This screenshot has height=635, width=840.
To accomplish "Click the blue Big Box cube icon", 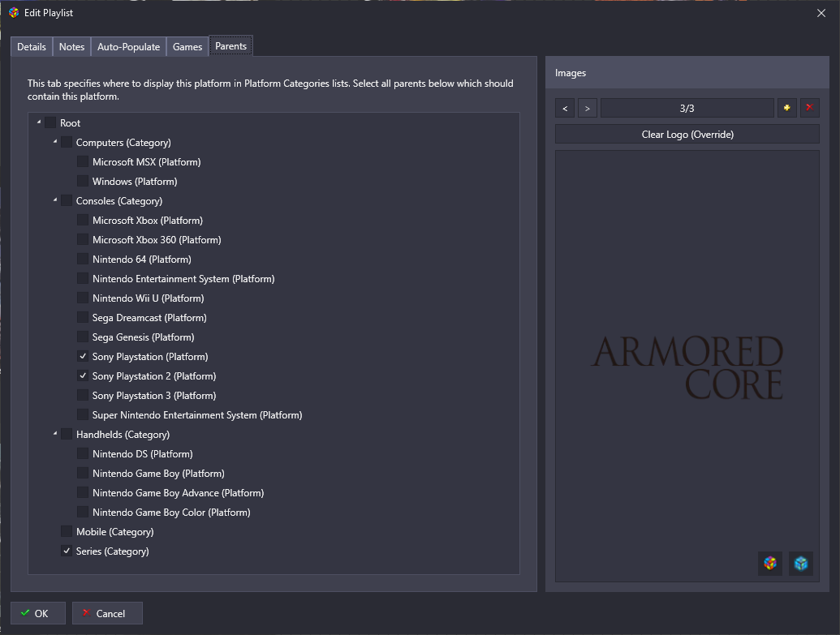I will [801, 563].
